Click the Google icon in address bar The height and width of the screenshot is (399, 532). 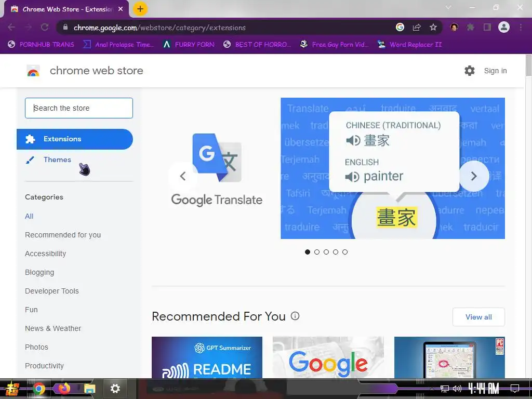400,27
